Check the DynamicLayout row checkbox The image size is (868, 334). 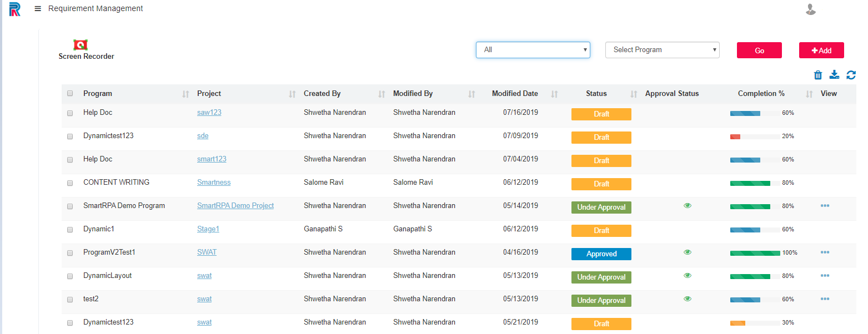click(70, 276)
